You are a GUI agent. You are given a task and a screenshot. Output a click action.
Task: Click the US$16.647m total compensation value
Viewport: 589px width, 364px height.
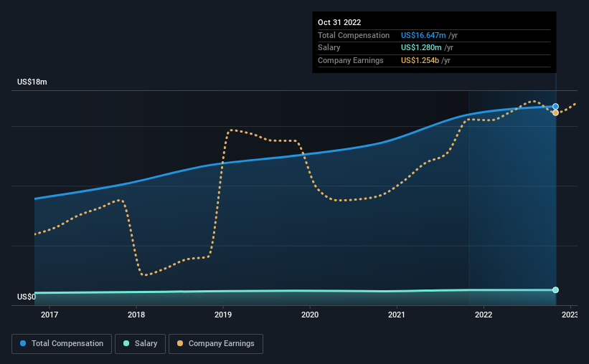click(x=423, y=35)
